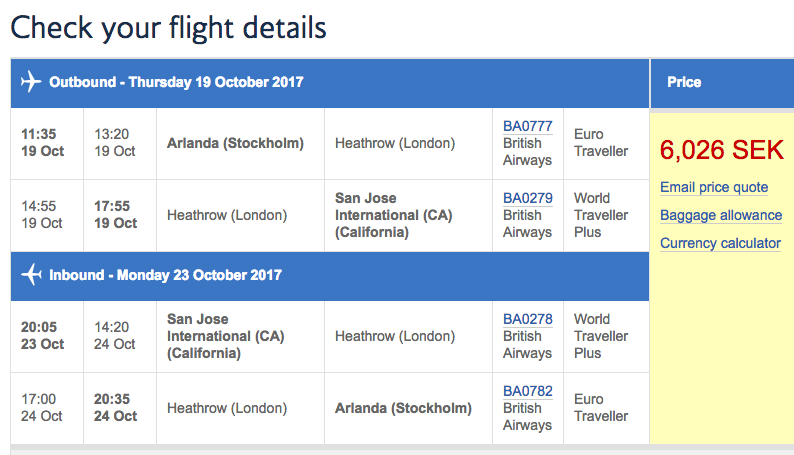Open flight BA0279 details link
The height and width of the screenshot is (455, 794).
pos(527,198)
